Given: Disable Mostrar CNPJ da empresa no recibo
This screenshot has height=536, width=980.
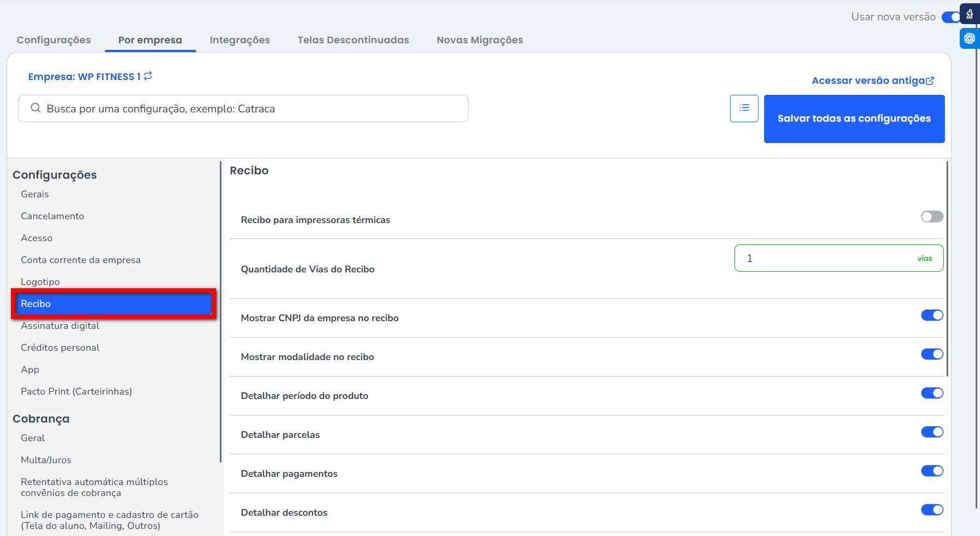Looking at the screenshot, I should tap(932, 315).
